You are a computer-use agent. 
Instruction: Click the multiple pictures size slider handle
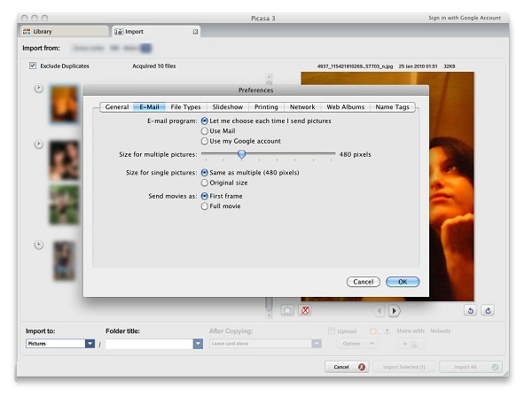tap(241, 154)
